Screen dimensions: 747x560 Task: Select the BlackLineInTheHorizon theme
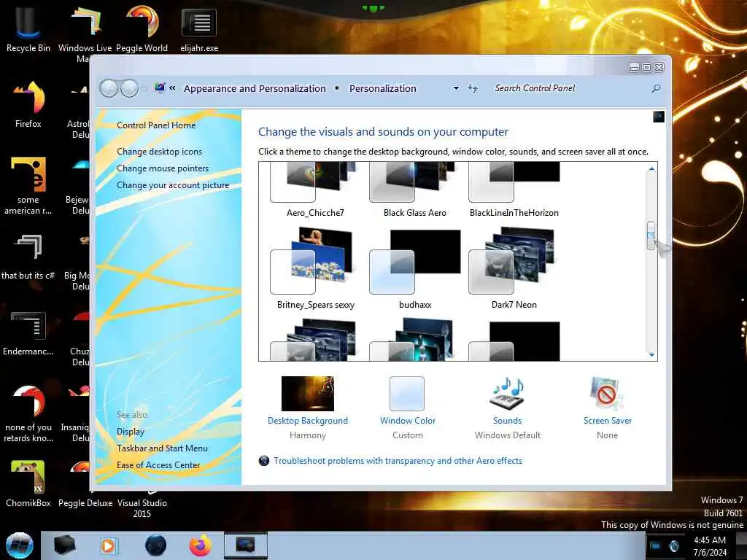(x=514, y=190)
